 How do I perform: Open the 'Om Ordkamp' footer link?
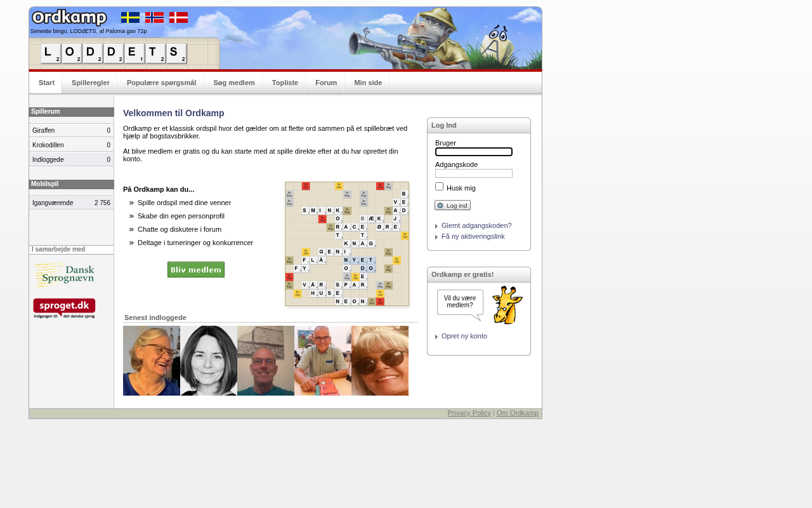(518, 413)
